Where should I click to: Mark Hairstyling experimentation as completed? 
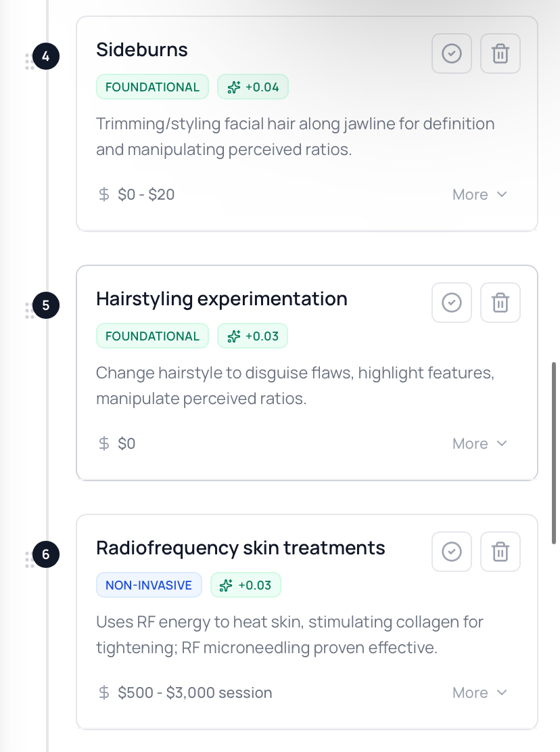pos(451,303)
